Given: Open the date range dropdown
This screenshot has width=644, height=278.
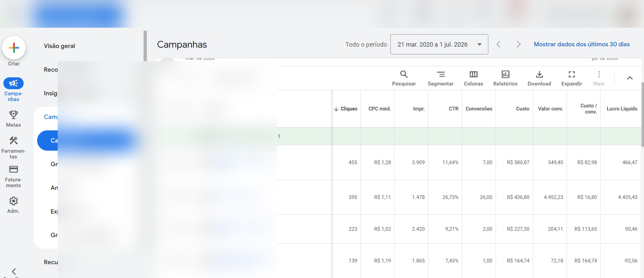Looking at the screenshot, I should tap(439, 44).
